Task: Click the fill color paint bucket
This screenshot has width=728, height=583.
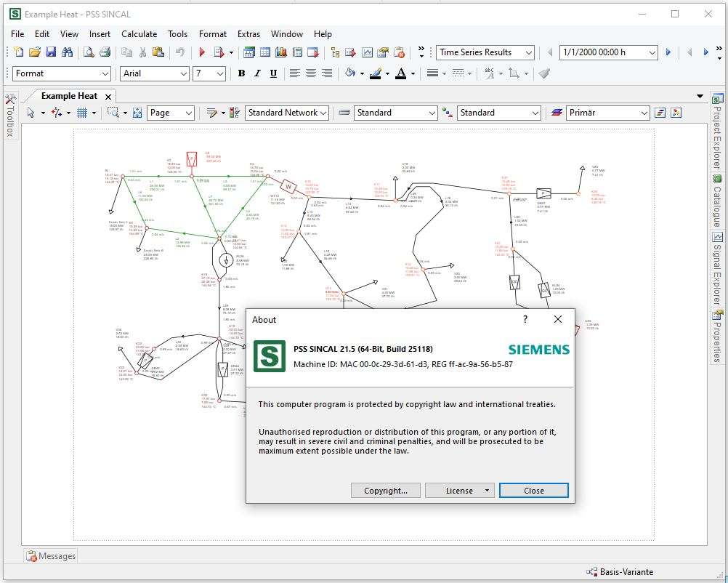Action: pos(350,73)
